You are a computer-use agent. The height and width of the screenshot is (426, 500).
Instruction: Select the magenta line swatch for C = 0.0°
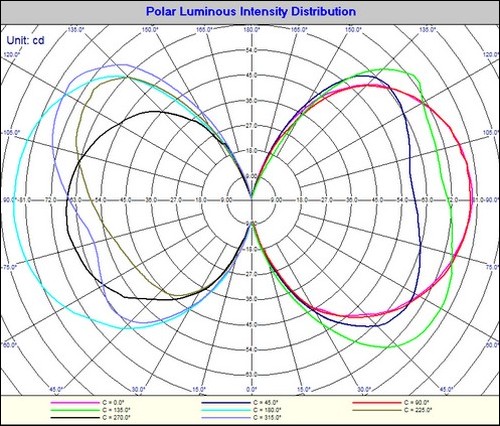pos(75,403)
